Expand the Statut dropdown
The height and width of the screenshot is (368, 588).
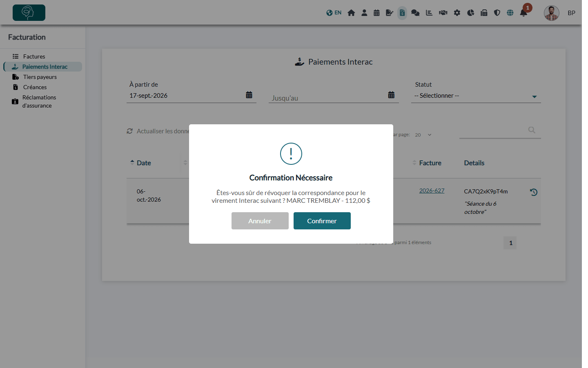tap(476, 96)
